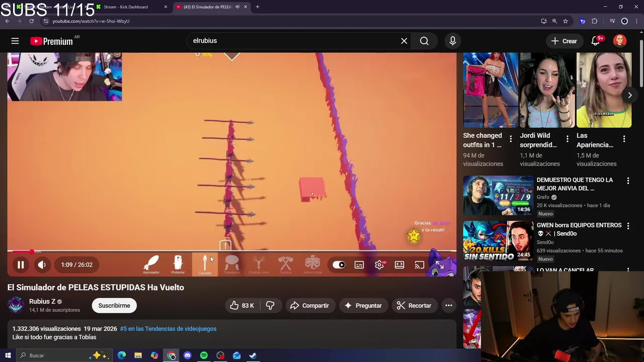Viewport: 644px width, 362px height.
Task: Open File Explorer from taskbar
Action: click(x=138, y=355)
